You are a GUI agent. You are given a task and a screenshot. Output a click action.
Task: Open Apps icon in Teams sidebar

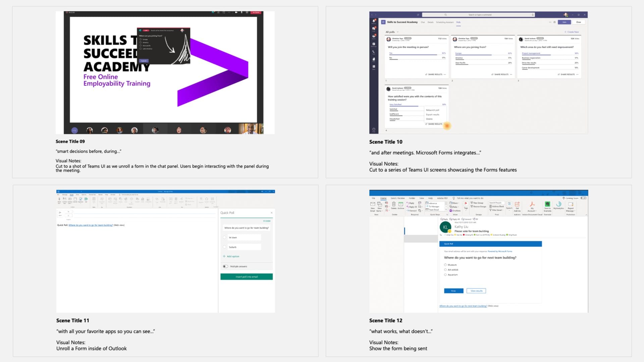point(374,67)
